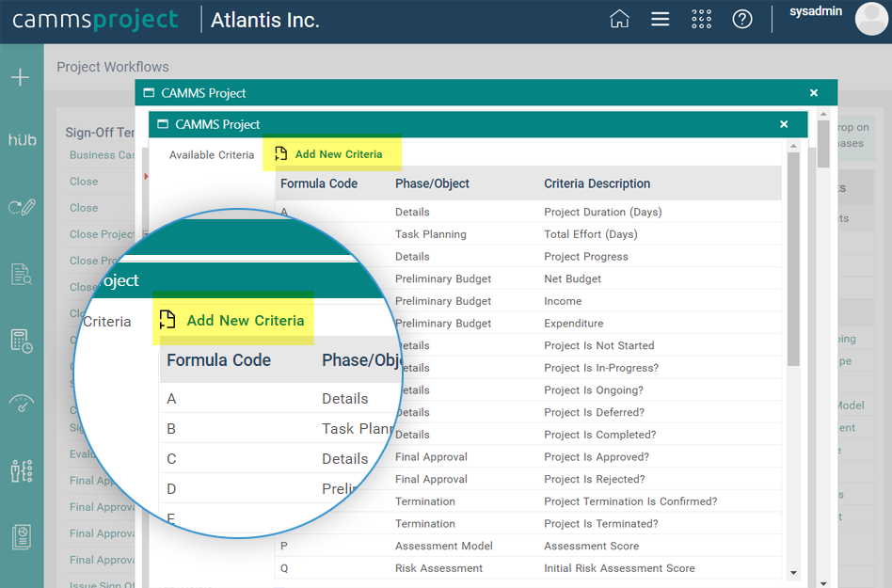The width and height of the screenshot is (892, 588).
Task: Open the apps grid icon
Action: [x=701, y=19]
